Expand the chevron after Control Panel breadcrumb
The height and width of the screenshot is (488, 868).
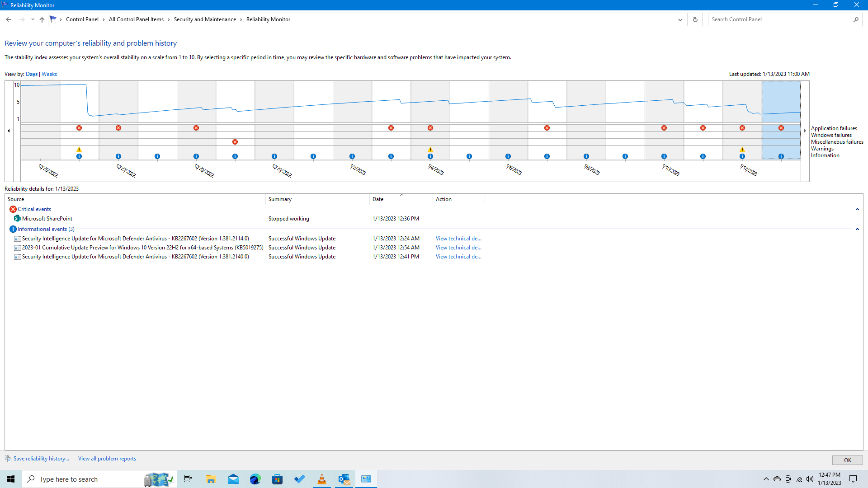coord(104,19)
